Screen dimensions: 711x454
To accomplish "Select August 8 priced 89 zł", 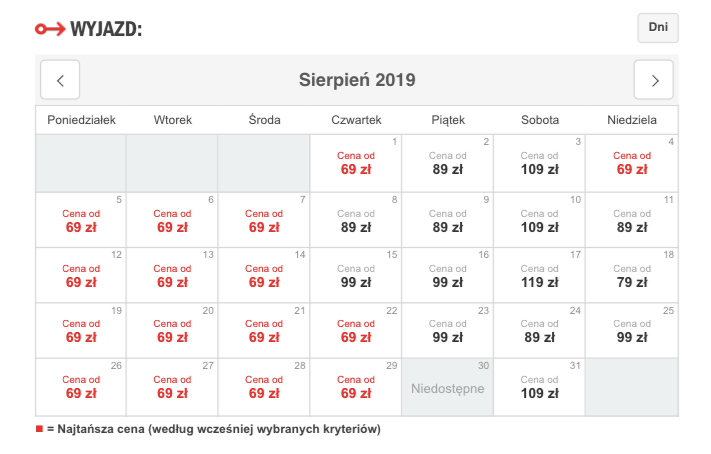I will click(x=355, y=220).
